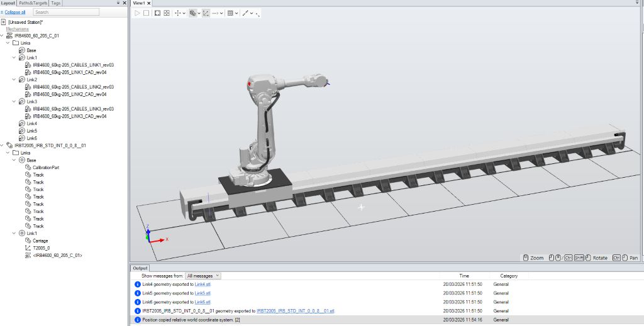Toggle the Snap Object icon

click(206, 13)
